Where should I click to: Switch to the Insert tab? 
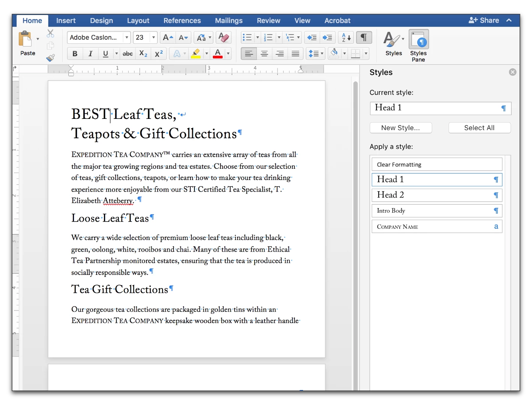coord(66,21)
